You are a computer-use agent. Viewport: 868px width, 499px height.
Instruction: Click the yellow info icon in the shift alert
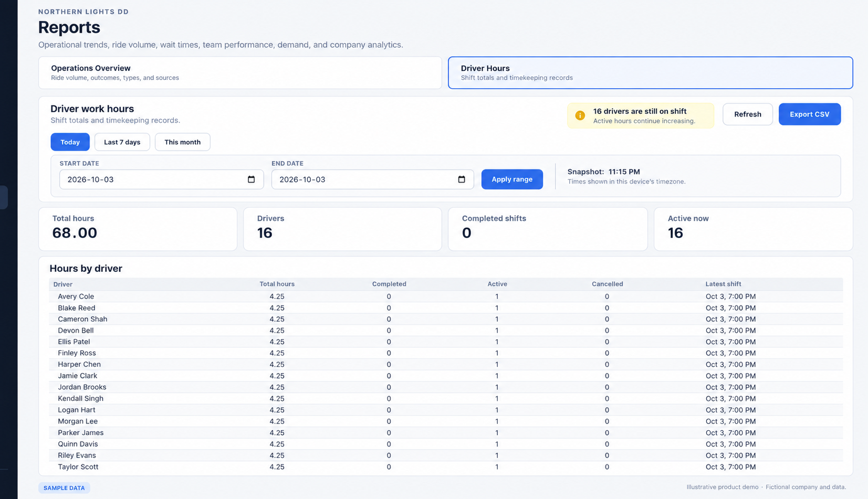point(580,115)
